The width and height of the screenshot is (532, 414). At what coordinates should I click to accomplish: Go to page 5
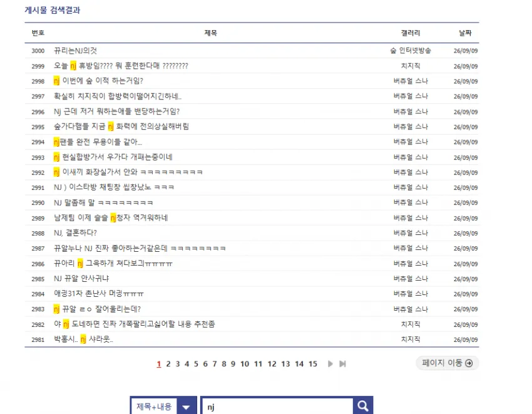[196, 364]
